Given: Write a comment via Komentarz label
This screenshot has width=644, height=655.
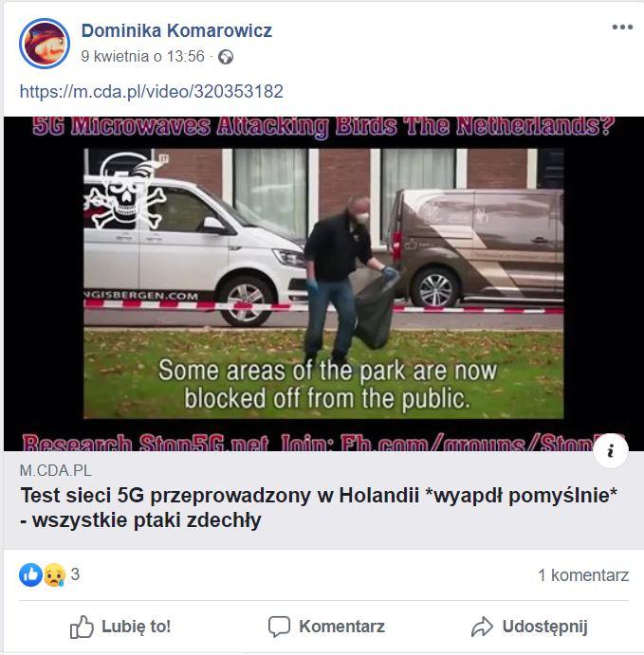Looking at the screenshot, I should [341, 627].
